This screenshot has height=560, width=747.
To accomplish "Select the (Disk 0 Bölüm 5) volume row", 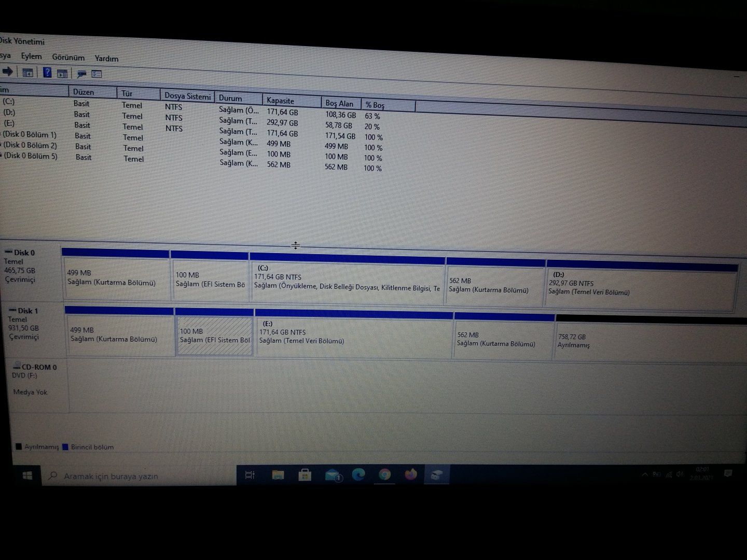I will tap(192, 161).
